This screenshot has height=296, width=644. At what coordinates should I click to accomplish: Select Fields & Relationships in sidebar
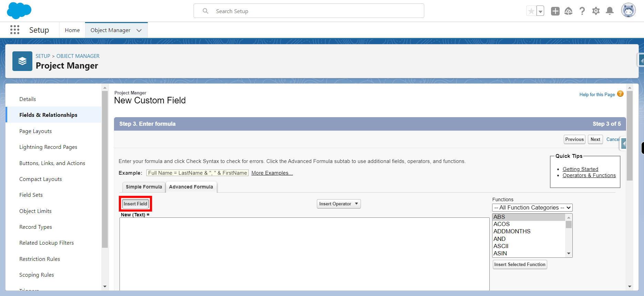48,115
